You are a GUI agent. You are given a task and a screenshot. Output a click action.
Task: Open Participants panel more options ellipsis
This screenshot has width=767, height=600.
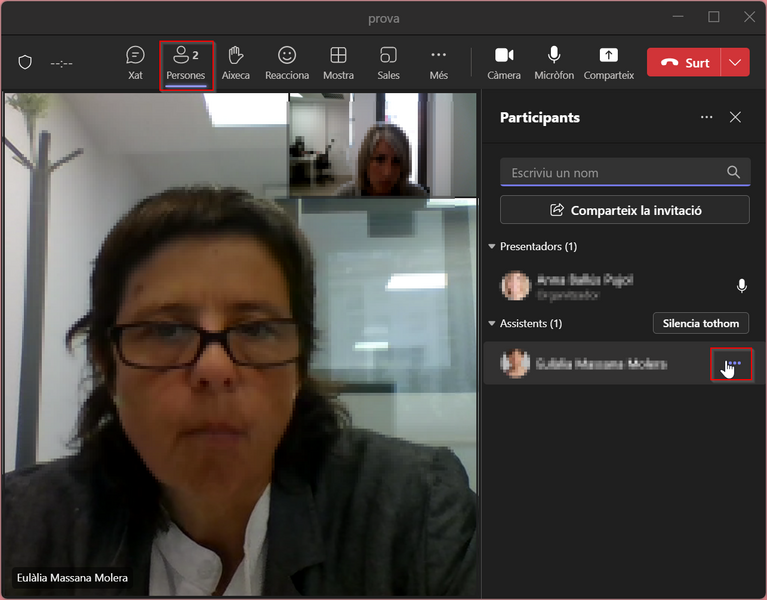pyautogui.click(x=706, y=117)
